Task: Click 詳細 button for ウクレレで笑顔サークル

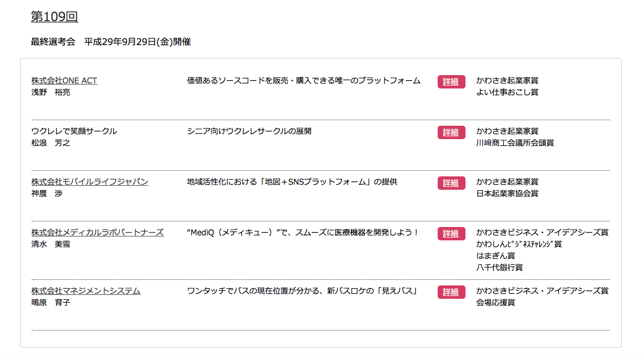Action: click(451, 132)
